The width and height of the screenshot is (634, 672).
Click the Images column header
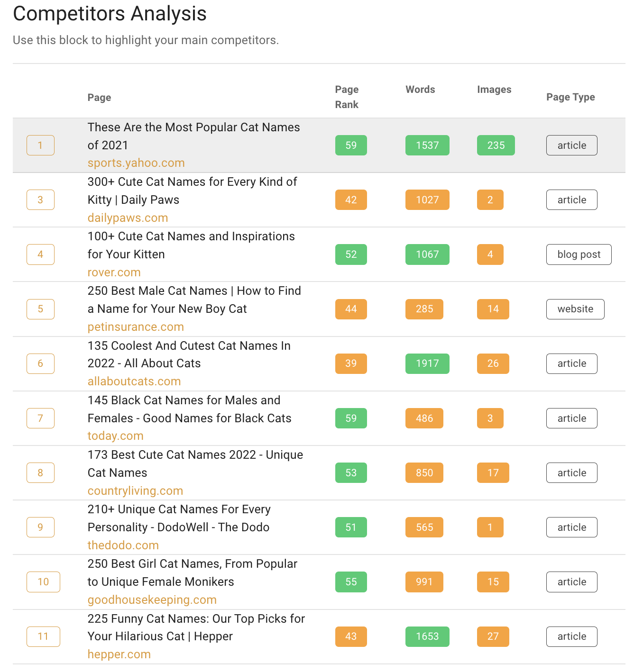(x=494, y=89)
